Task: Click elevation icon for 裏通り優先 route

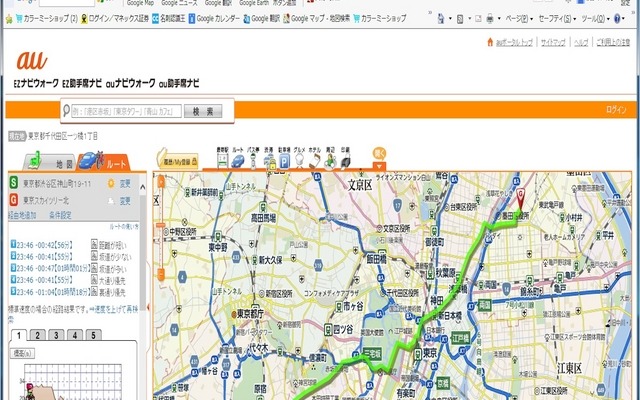Action: click(x=94, y=291)
